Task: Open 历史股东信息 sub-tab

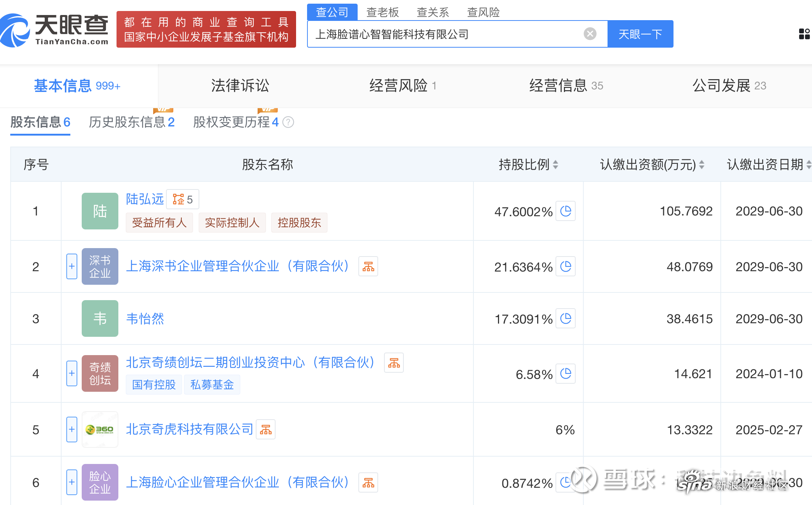Action: (x=132, y=122)
